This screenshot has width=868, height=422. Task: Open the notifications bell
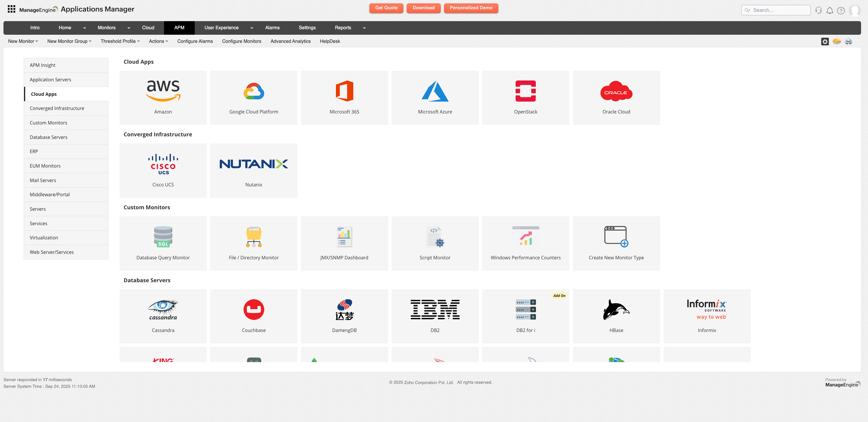coord(830,10)
